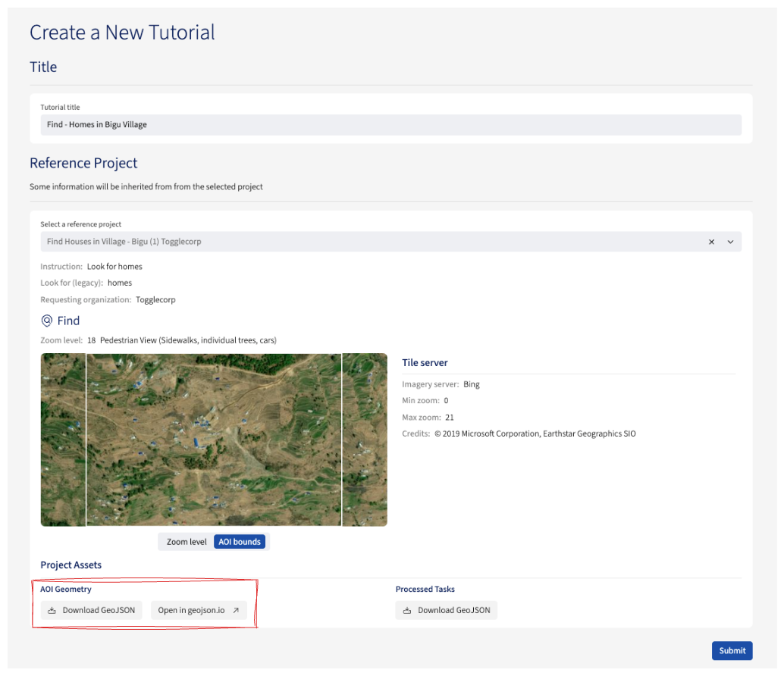Click the right narrow map tile strip
Screen dimensions: 784x676
[x=365, y=440]
